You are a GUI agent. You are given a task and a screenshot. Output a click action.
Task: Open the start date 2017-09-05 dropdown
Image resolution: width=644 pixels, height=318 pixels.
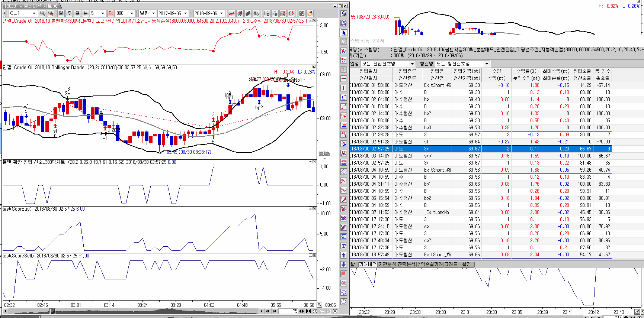tap(185, 13)
